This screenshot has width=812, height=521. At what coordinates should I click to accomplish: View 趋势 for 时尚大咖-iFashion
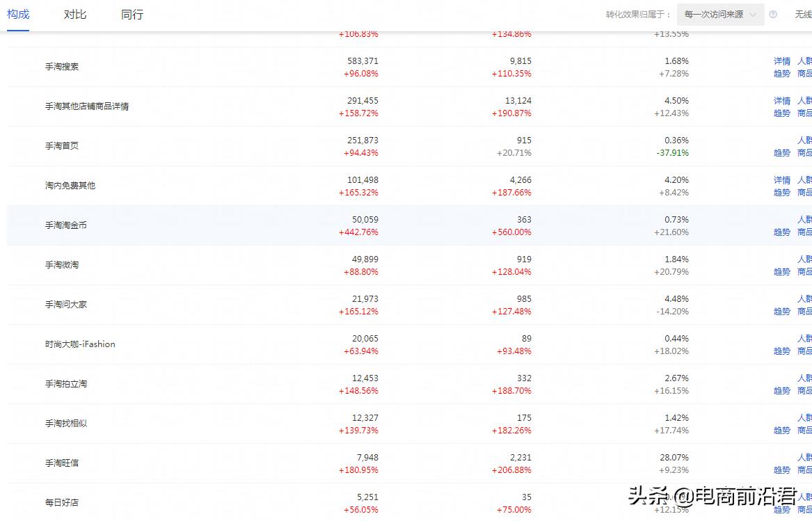pyautogui.click(x=782, y=351)
